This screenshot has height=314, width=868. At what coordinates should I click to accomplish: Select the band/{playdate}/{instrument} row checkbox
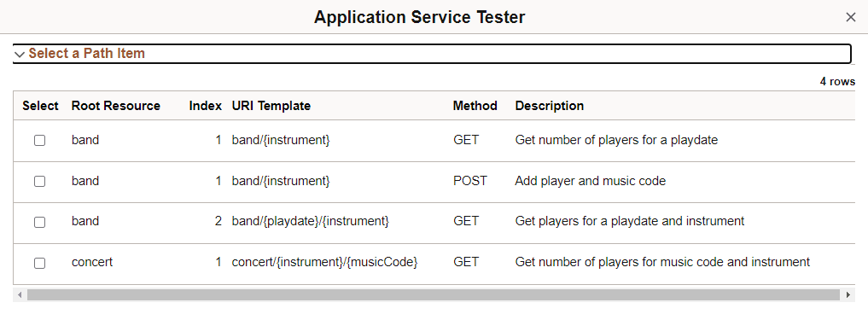point(40,222)
